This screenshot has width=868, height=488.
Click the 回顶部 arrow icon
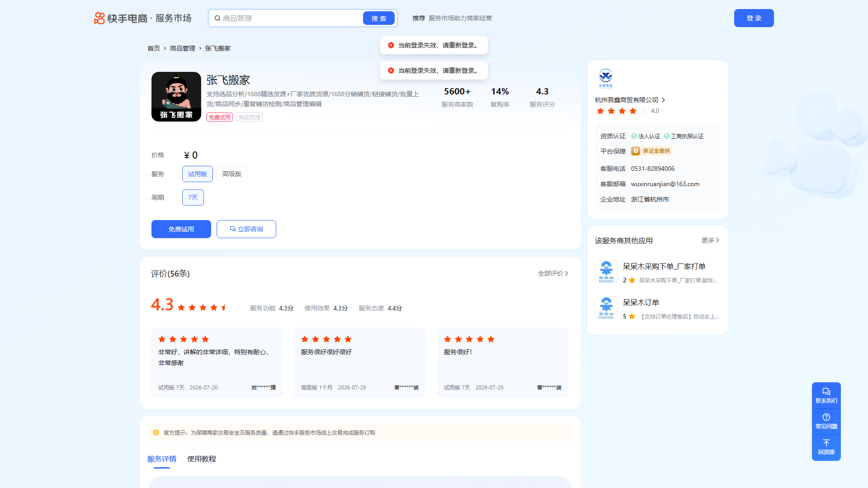tap(826, 443)
